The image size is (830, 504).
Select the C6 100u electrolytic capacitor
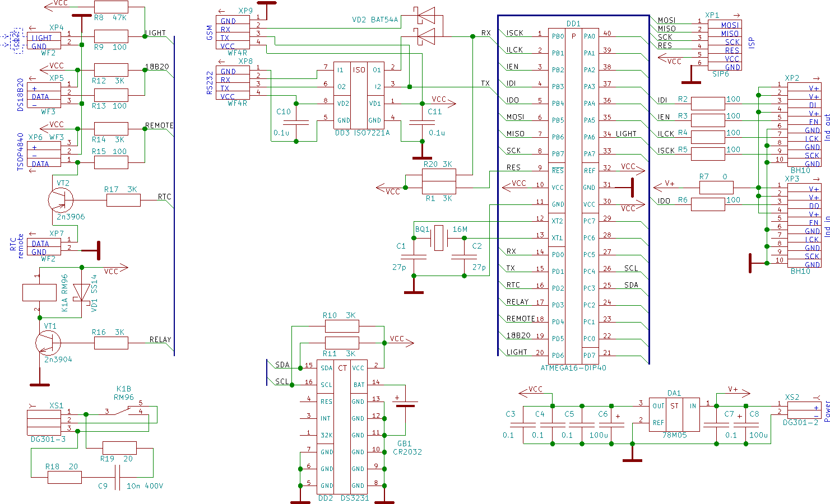(611, 425)
